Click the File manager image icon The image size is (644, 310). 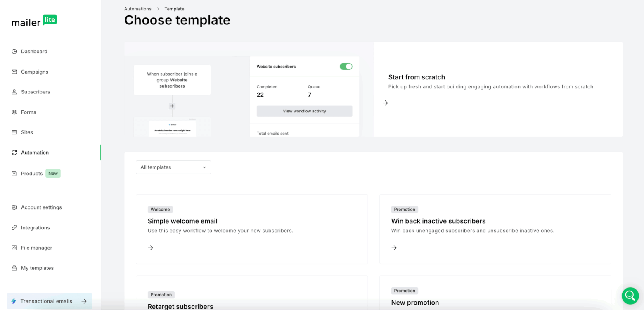(14, 248)
